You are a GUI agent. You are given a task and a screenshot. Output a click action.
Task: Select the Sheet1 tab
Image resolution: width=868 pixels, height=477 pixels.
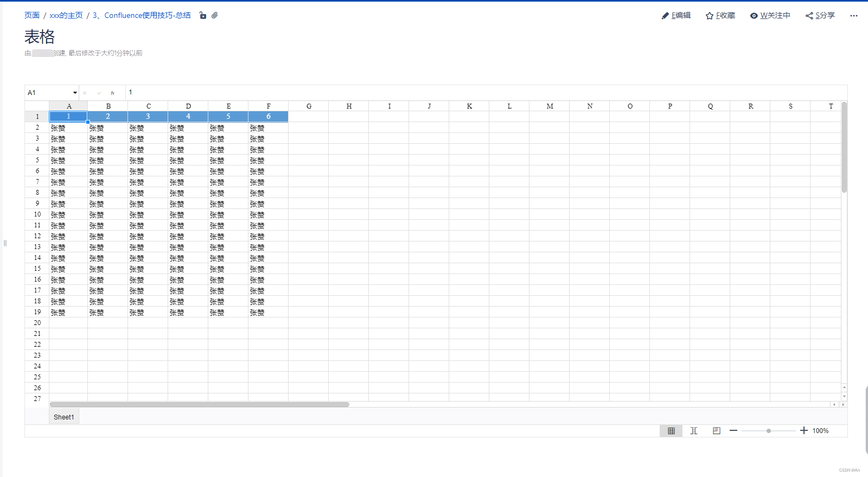tap(64, 417)
